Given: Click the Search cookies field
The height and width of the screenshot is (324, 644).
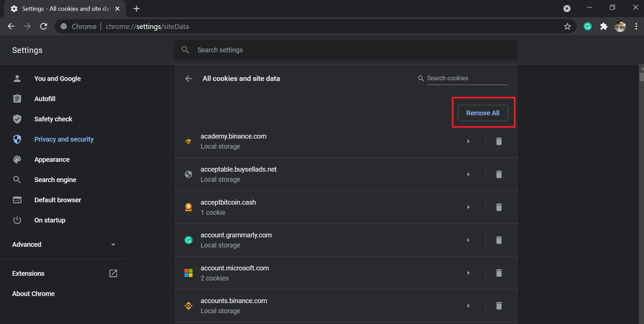Looking at the screenshot, I should pos(467,78).
